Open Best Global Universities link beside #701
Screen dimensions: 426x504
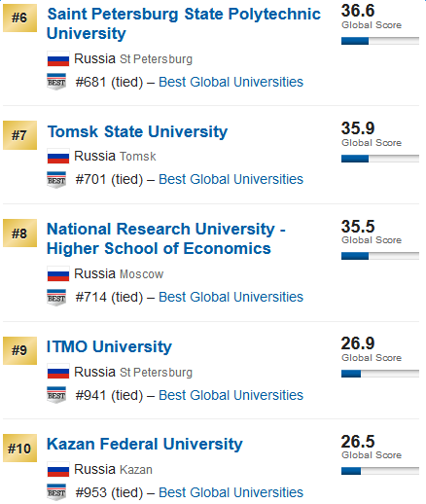click(231, 179)
